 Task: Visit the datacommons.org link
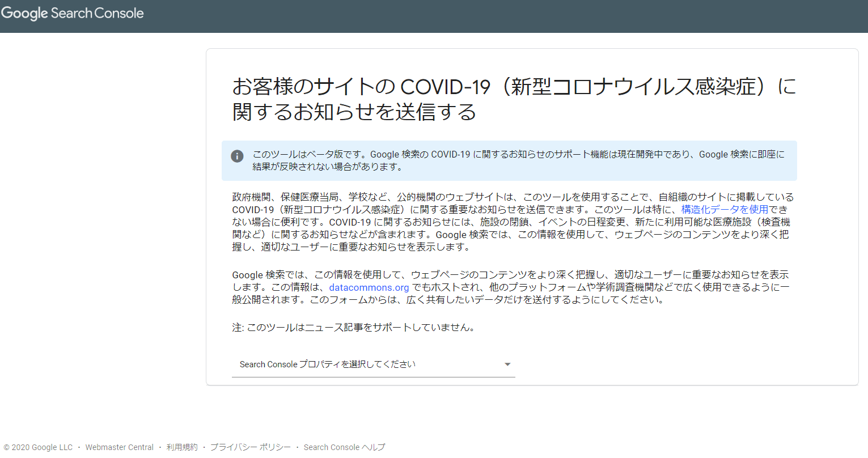tap(369, 287)
